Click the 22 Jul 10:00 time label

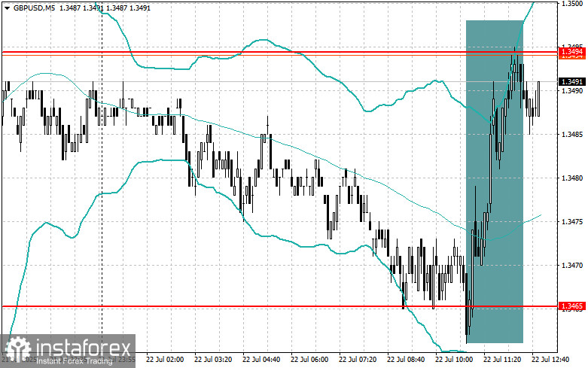pyautogui.click(x=454, y=360)
